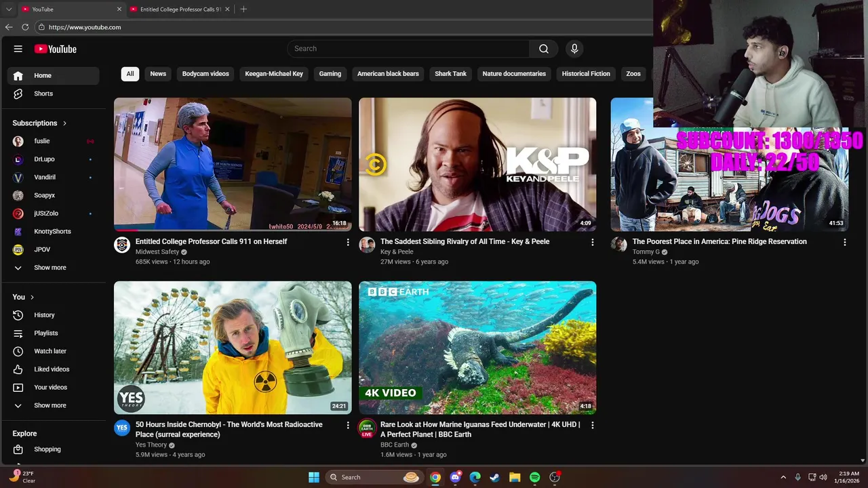868x488 pixels.
Task: Open Home in the sidebar
Action: [53, 76]
